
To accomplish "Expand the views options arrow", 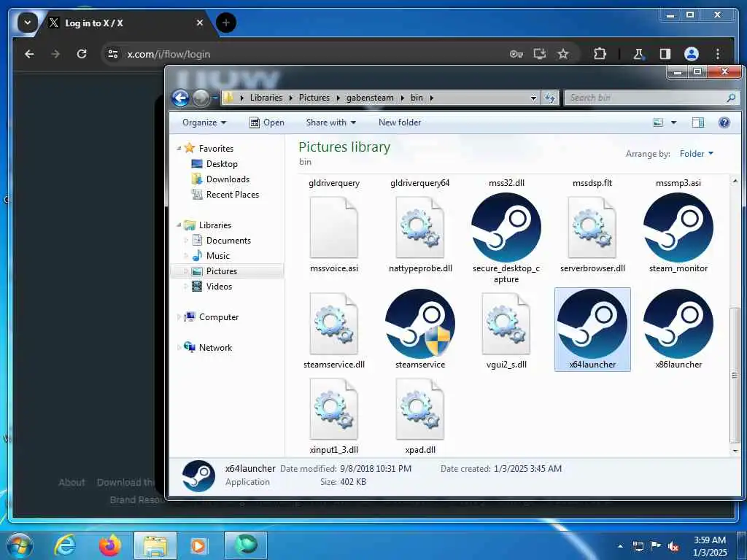I will pos(673,122).
